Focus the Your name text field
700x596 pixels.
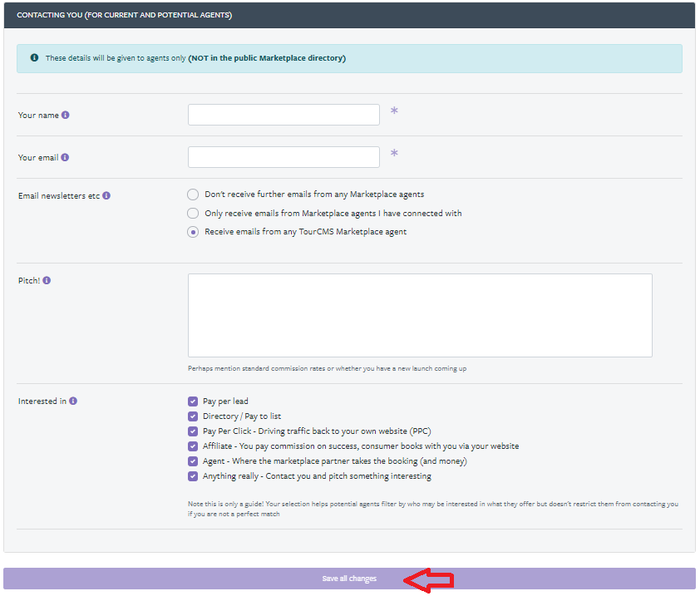(x=284, y=115)
